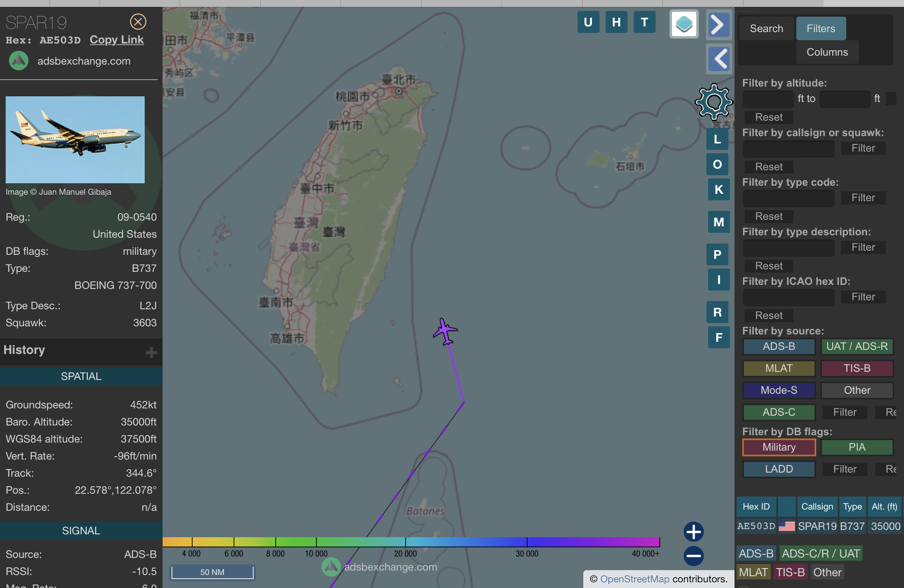The width and height of the screenshot is (904, 588).
Task: Toggle the ADS-B source filter
Action: [x=779, y=347]
